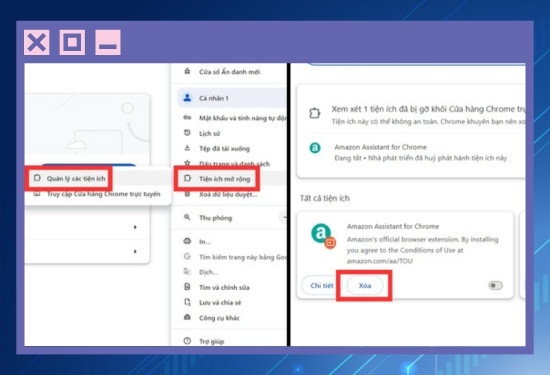Click 'Xem xét 1 tiện ích đã bị gỡ' heading
Viewport: 550px width, 375px height.
(428, 109)
